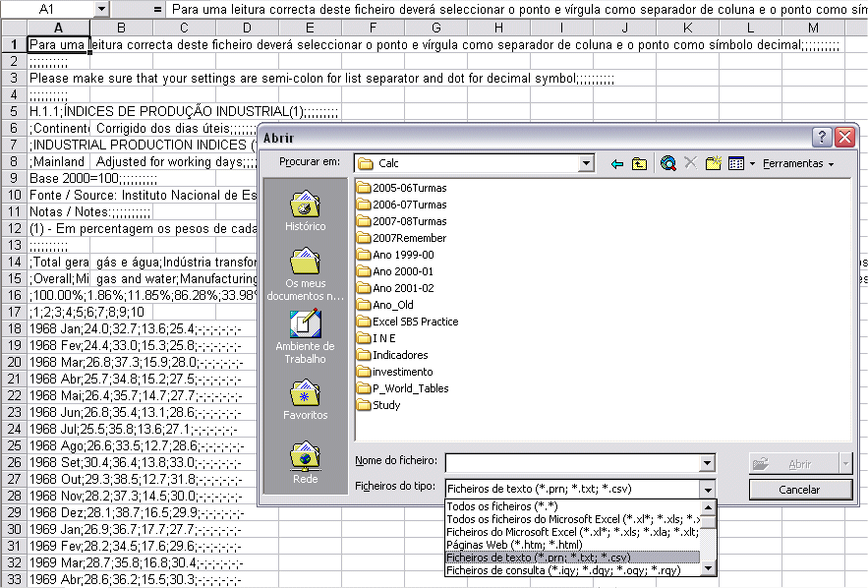Open the Favoritos location

(x=305, y=400)
